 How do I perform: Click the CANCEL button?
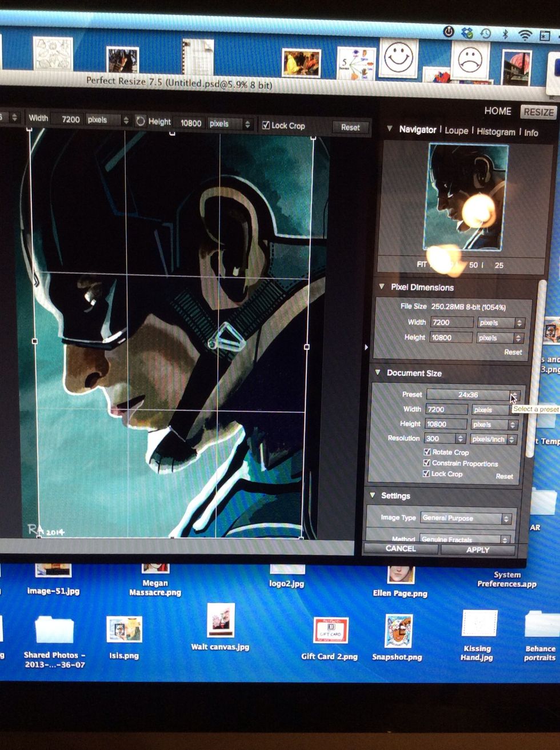coord(401,548)
